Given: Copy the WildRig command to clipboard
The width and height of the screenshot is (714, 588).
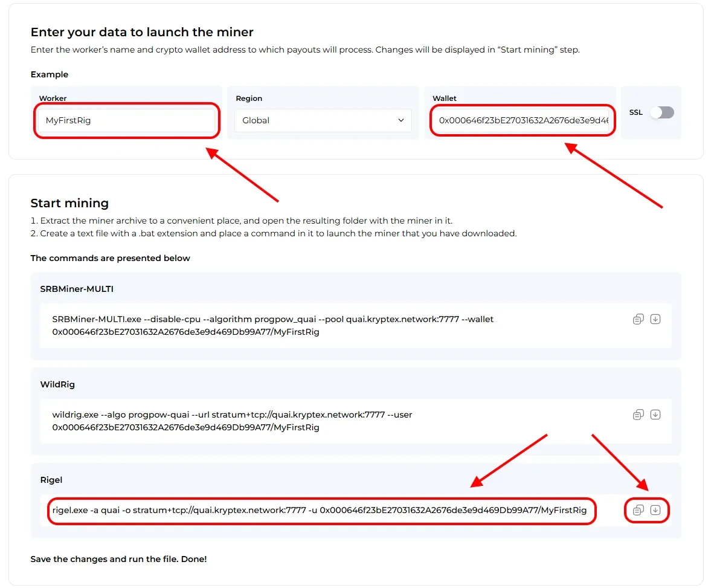Looking at the screenshot, I should [638, 415].
